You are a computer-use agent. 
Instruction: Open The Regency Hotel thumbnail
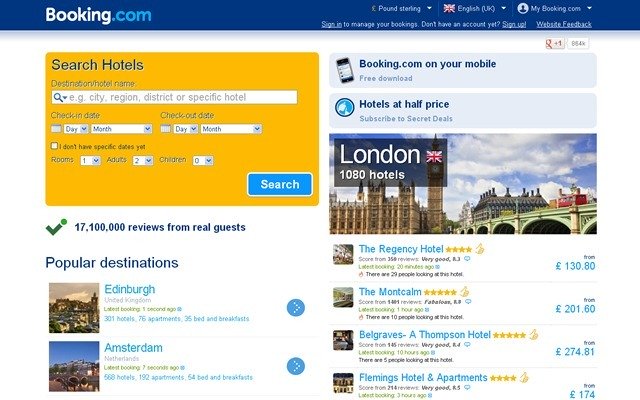coord(343,254)
